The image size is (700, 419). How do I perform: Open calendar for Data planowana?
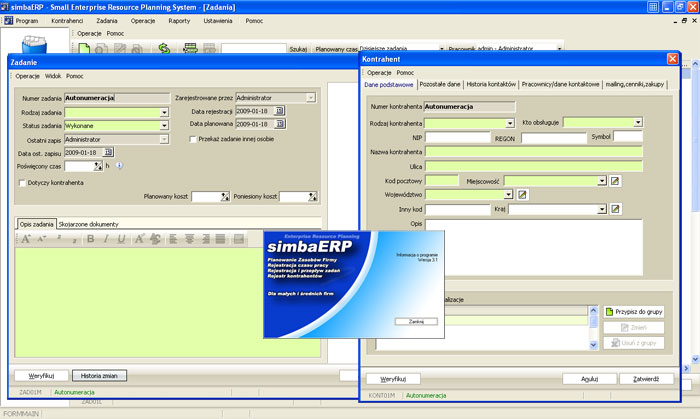click(280, 124)
